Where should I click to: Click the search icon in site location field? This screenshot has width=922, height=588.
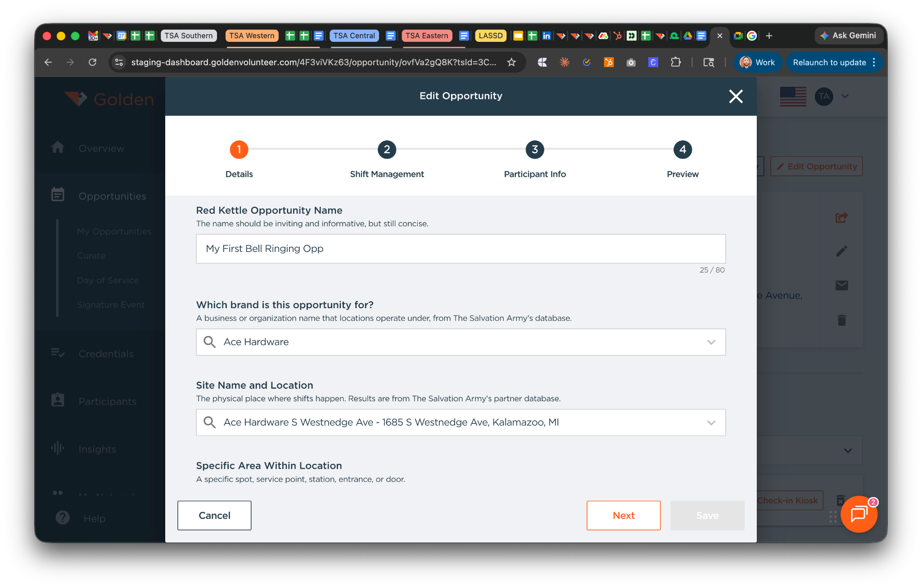209,422
